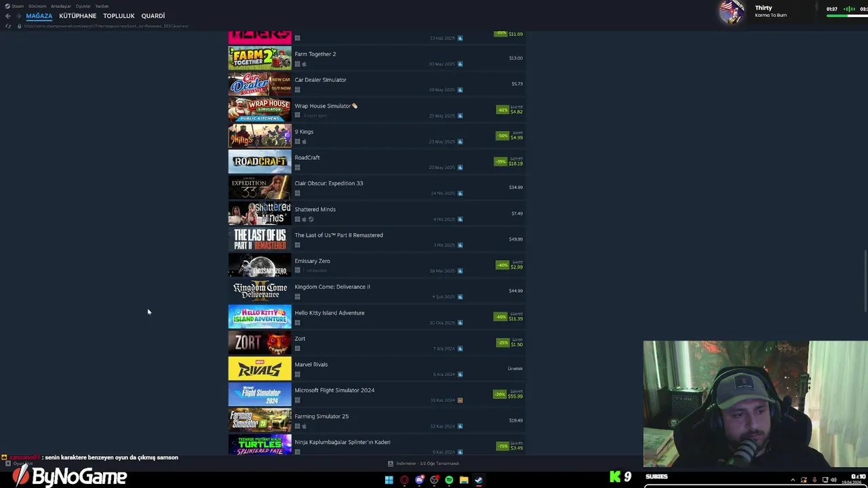Click the padlock icon beside the store URL
The image size is (868, 488).
(x=19, y=26)
